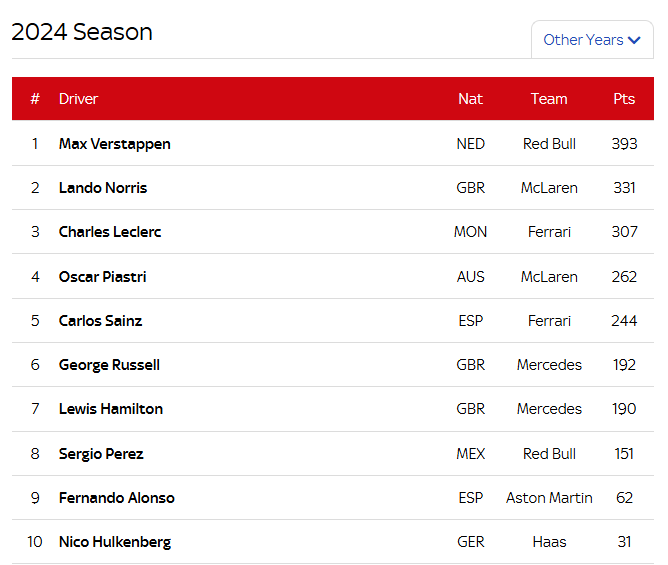
Task: Select Fernando Alonso in standings
Action: coord(117,498)
